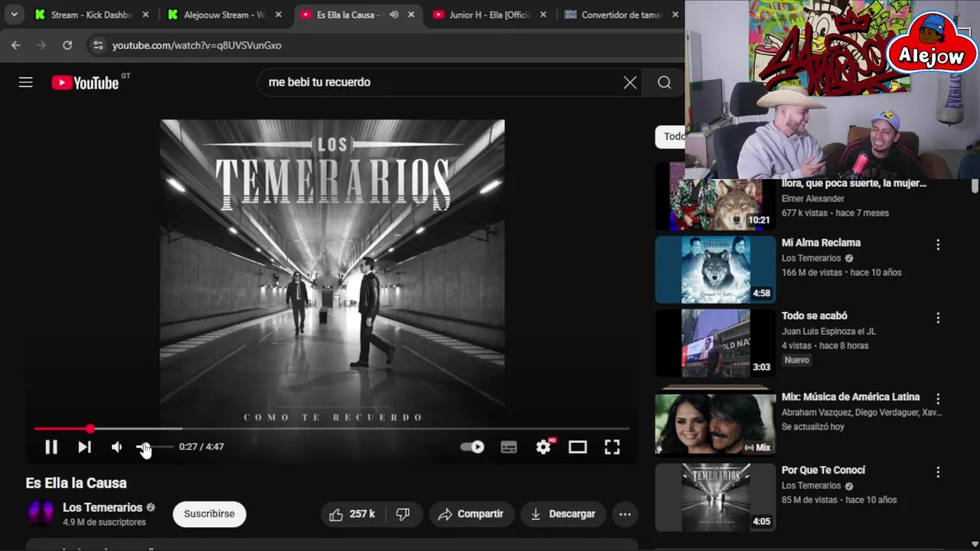Screen dimensions: 980x551
Task: Mute the video speaker icon
Action: [x=116, y=447]
